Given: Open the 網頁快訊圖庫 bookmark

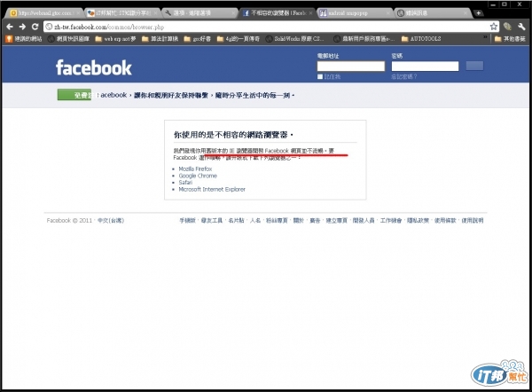Looking at the screenshot, I should pyautogui.click(x=69, y=39).
